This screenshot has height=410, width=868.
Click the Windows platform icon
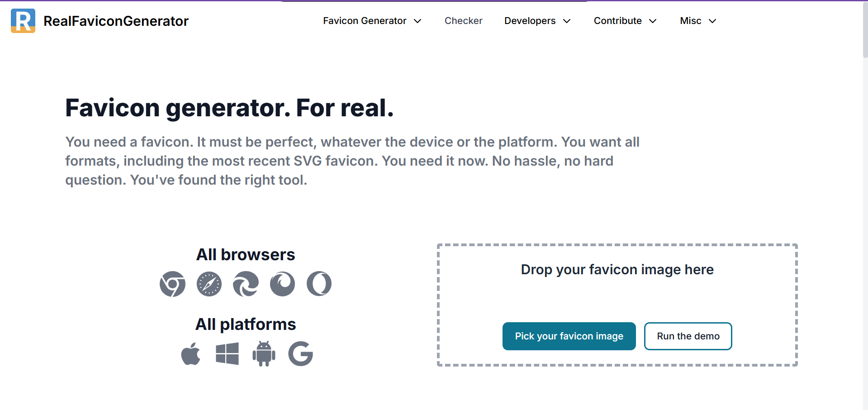pos(227,353)
